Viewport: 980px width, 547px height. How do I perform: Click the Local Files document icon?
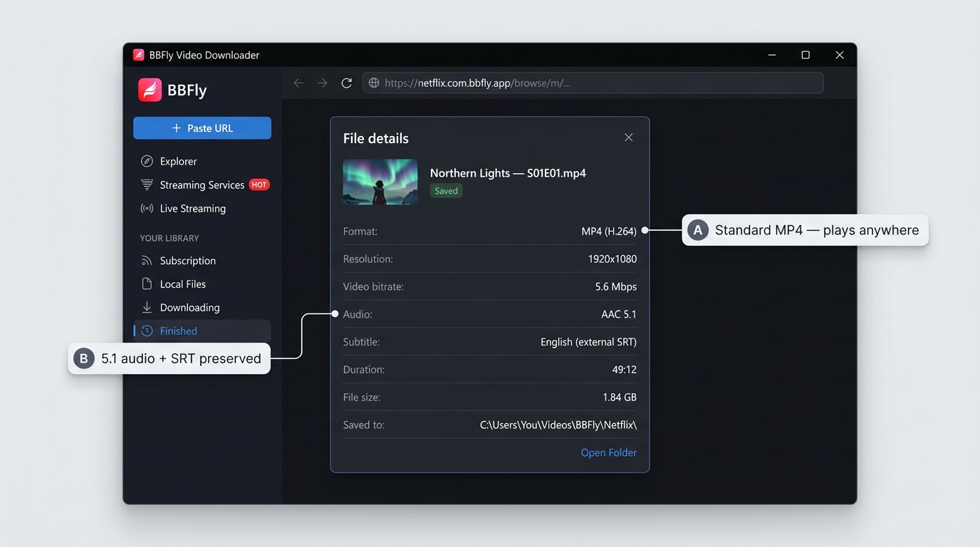147,283
